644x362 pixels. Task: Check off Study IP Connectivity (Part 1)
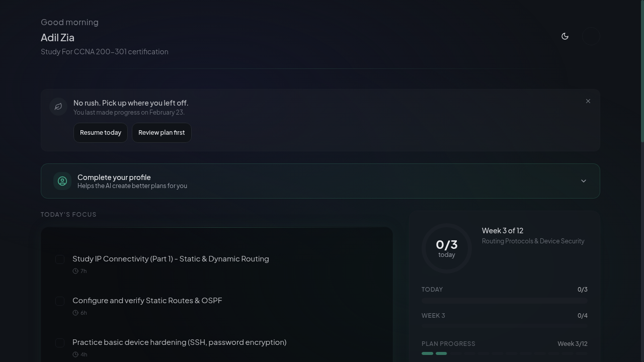coord(60,259)
